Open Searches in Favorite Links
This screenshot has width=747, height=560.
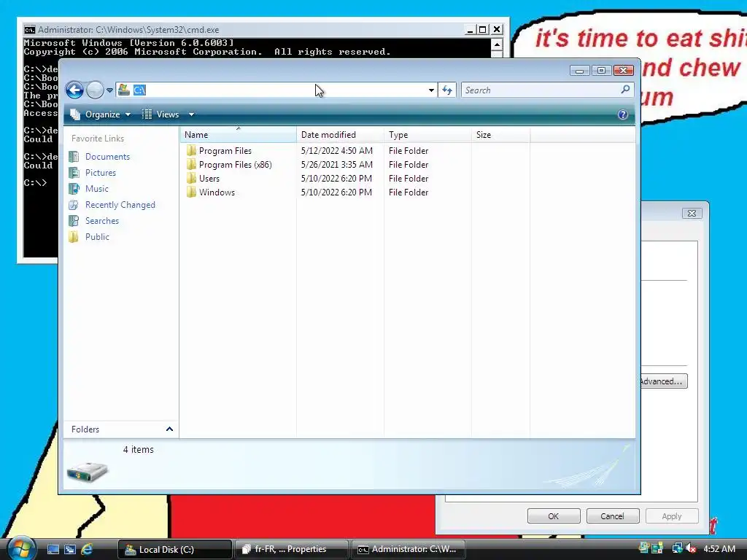click(x=102, y=221)
